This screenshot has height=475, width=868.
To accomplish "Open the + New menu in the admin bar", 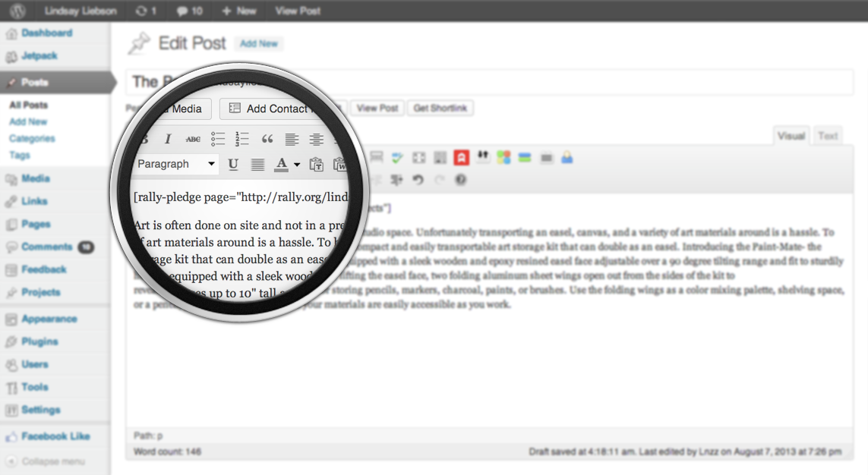I will point(239,11).
